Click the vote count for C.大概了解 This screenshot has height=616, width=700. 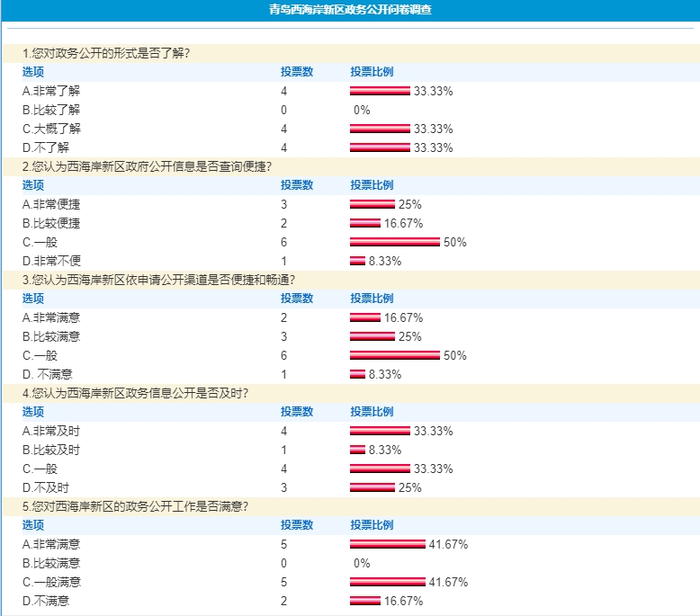pyautogui.click(x=284, y=129)
